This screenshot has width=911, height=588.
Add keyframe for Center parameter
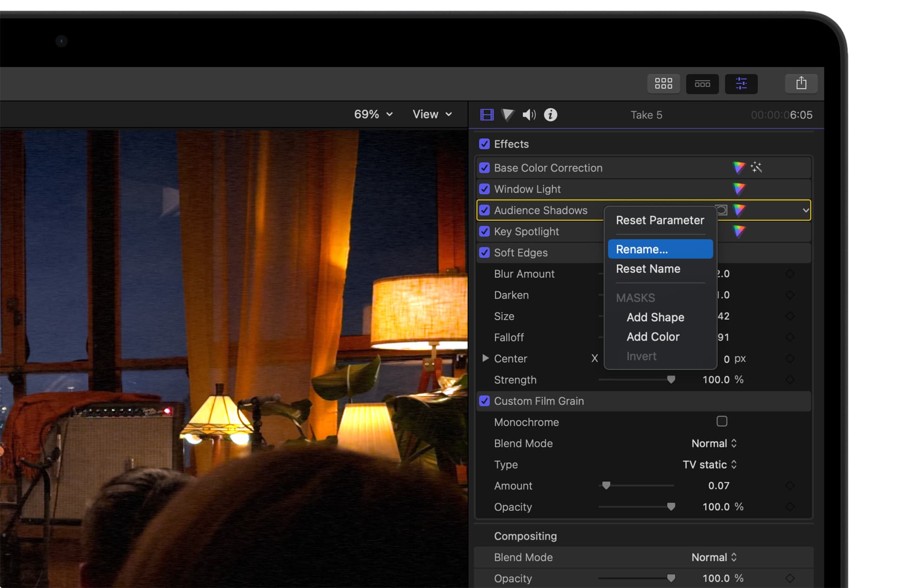(x=790, y=358)
